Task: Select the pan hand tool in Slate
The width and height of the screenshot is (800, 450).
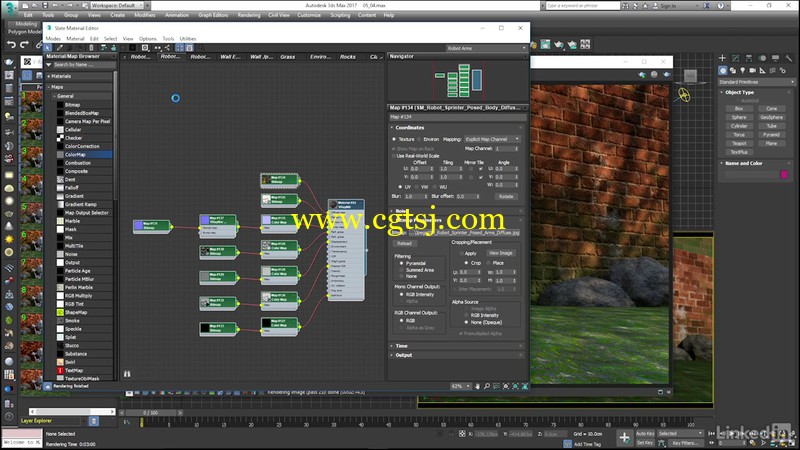Action: pos(477,386)
